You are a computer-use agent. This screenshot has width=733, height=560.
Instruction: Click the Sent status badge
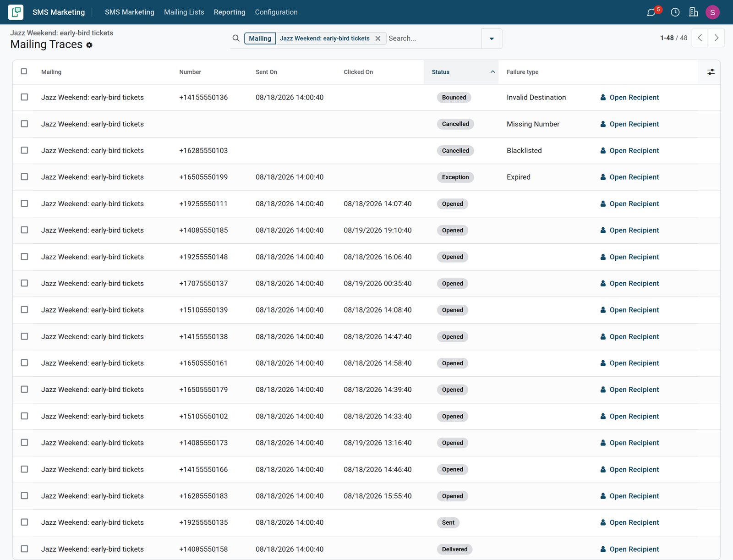tap(448, 522)
